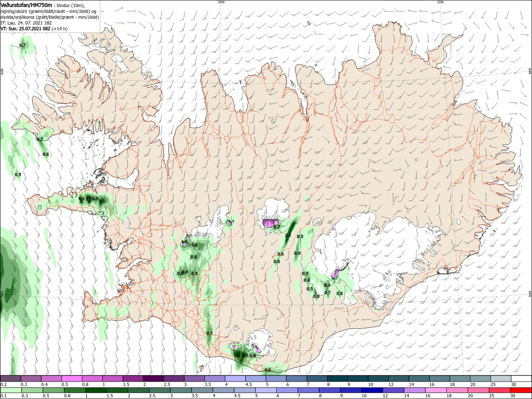532x399 pixels.
Task: Click the bottom-row legend swatch labeled 25
Action: tap(500, 390)
